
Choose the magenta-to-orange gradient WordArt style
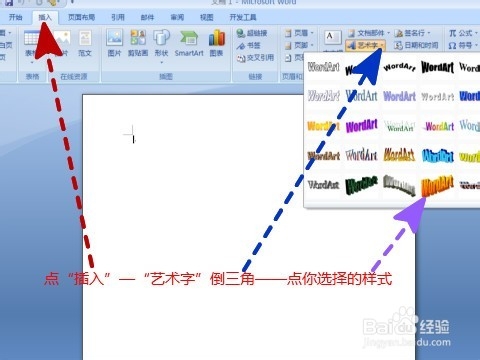(437, 126)
